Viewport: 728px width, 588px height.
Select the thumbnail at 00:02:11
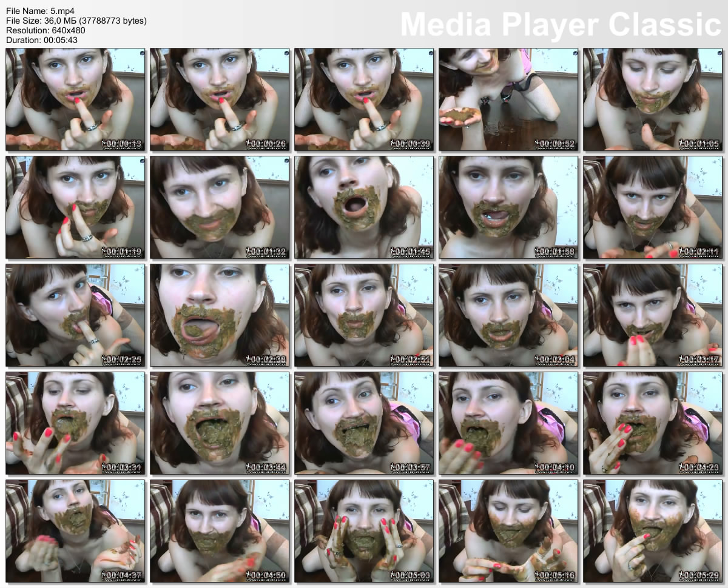point(653,207)
